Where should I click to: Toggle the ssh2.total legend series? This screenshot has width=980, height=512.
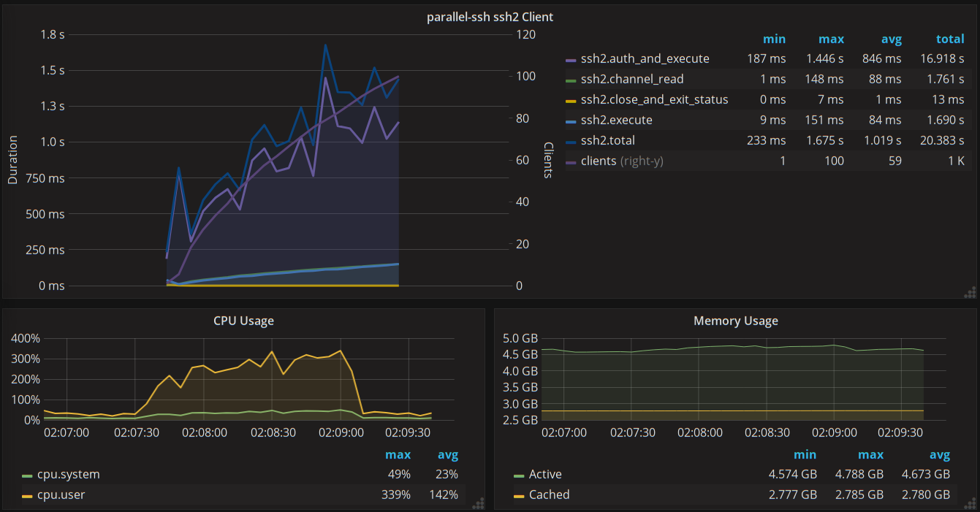tap(607, 140)
